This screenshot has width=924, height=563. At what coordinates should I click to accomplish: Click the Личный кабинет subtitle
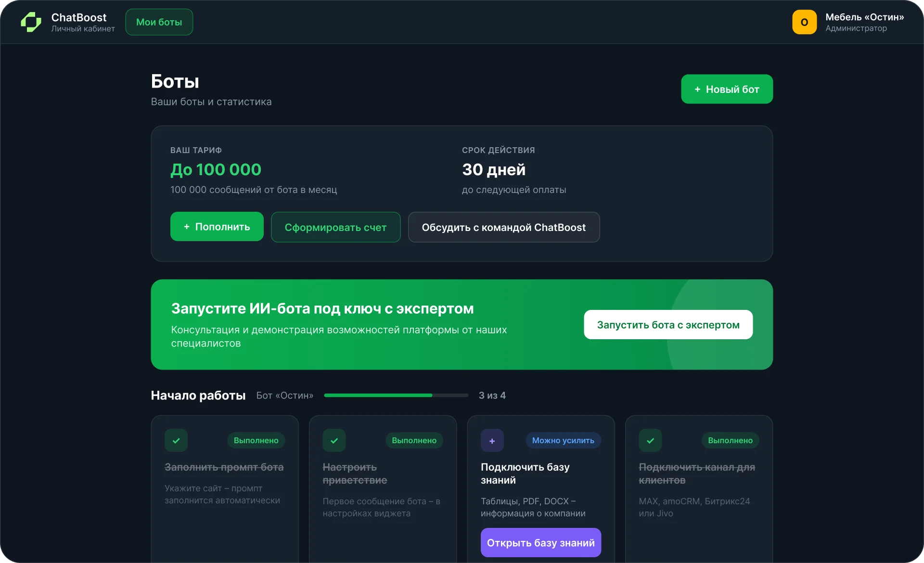[x=83, y=29]
